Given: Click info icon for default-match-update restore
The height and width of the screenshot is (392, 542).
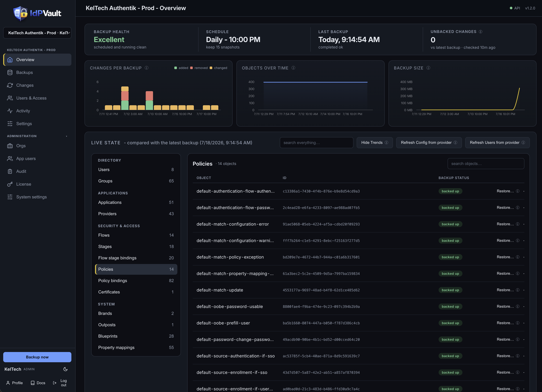Looking at the screenshot, I should (x=518, y=290).
